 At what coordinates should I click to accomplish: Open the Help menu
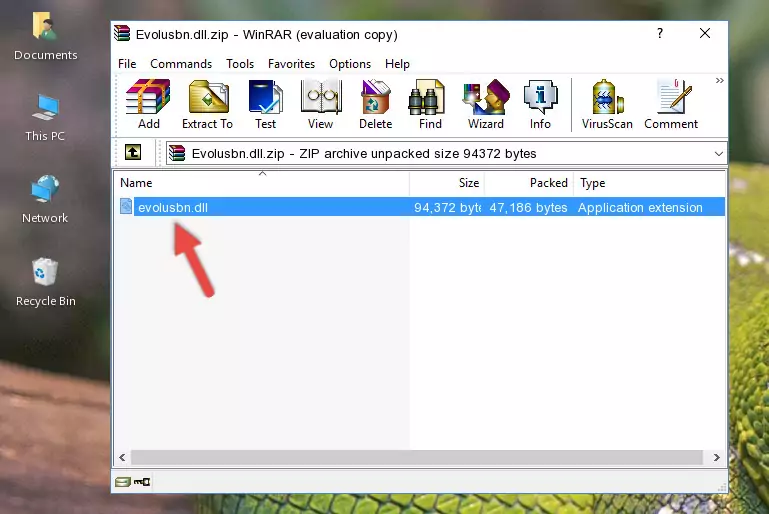click(x=397, y=64)
